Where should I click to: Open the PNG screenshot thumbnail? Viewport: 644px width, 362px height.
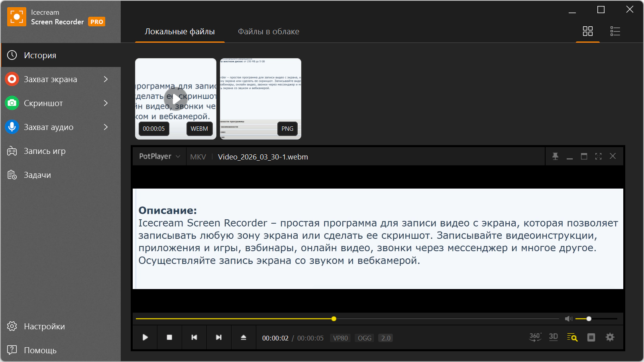[x=261, y=99]
